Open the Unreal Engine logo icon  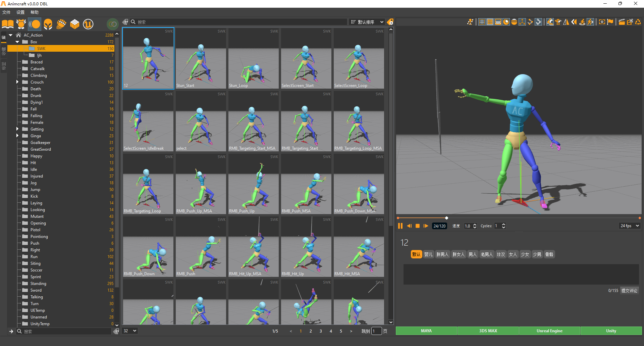coord(88,24)
